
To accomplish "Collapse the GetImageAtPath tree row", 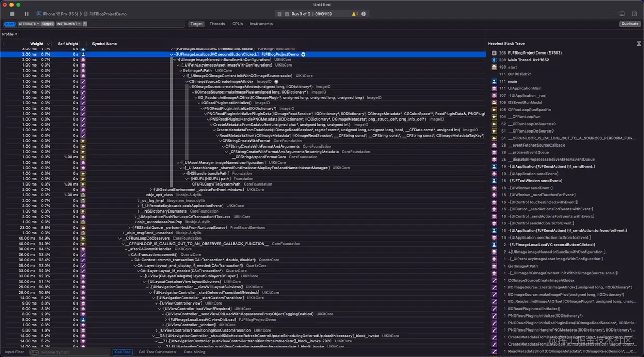I will click(x=181, y=70).
